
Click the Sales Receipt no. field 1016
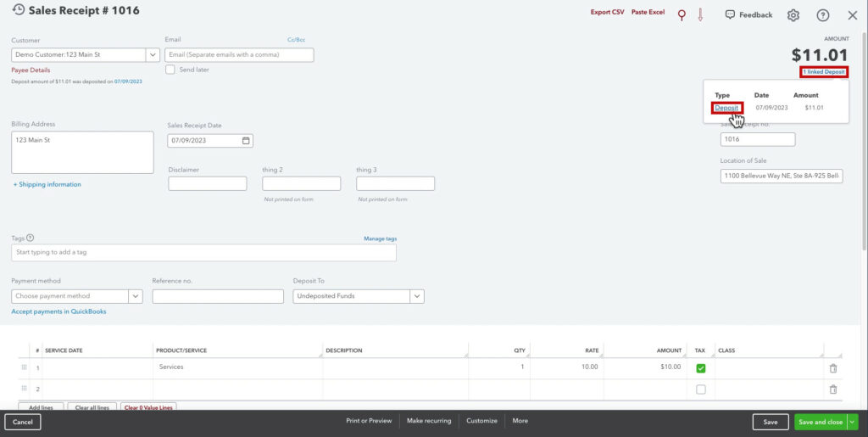(x=758, y=139)
